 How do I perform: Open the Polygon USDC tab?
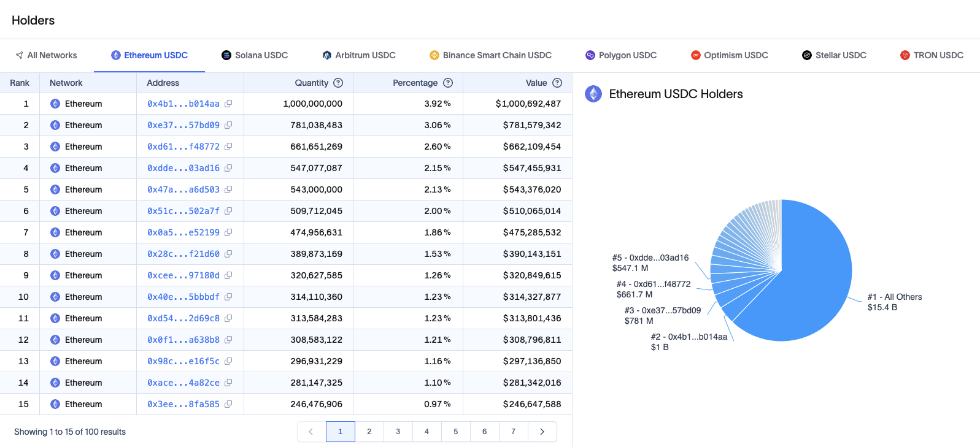tap(621, 55)
